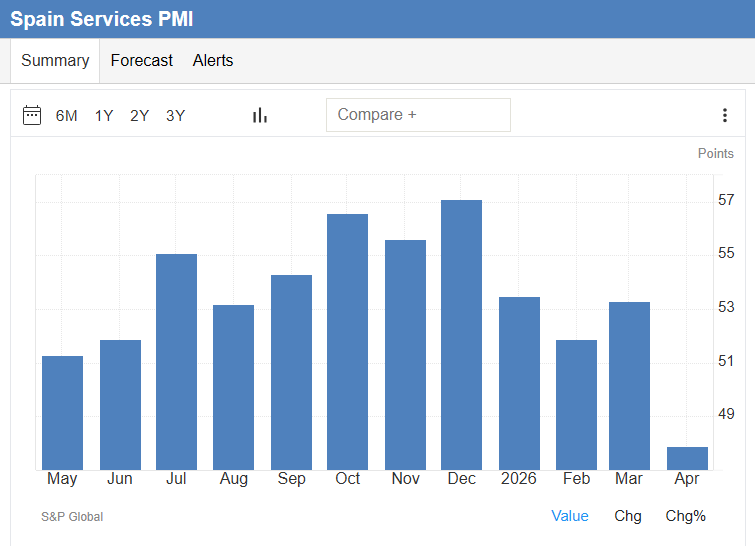Switch to the Alerts tab
Screen dimensions: 755x546
point(213,61)
